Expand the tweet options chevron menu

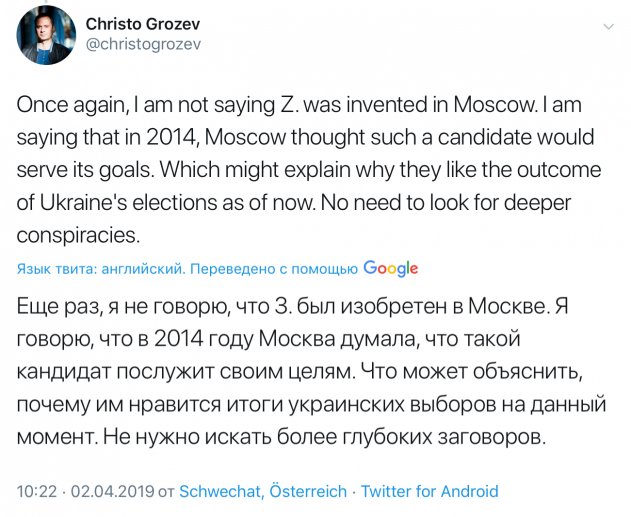(607, 23)
